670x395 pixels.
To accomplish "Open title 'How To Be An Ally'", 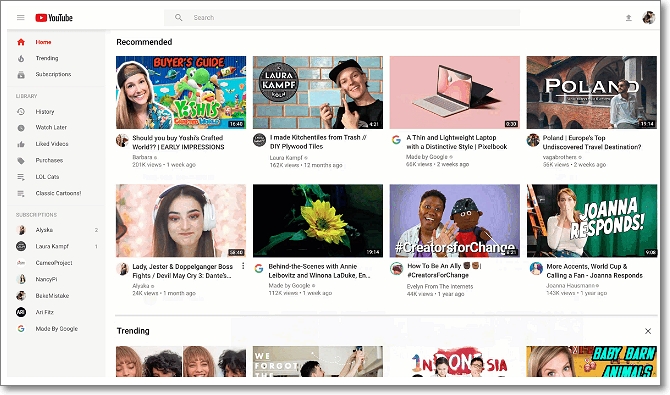I will point(444,271).
